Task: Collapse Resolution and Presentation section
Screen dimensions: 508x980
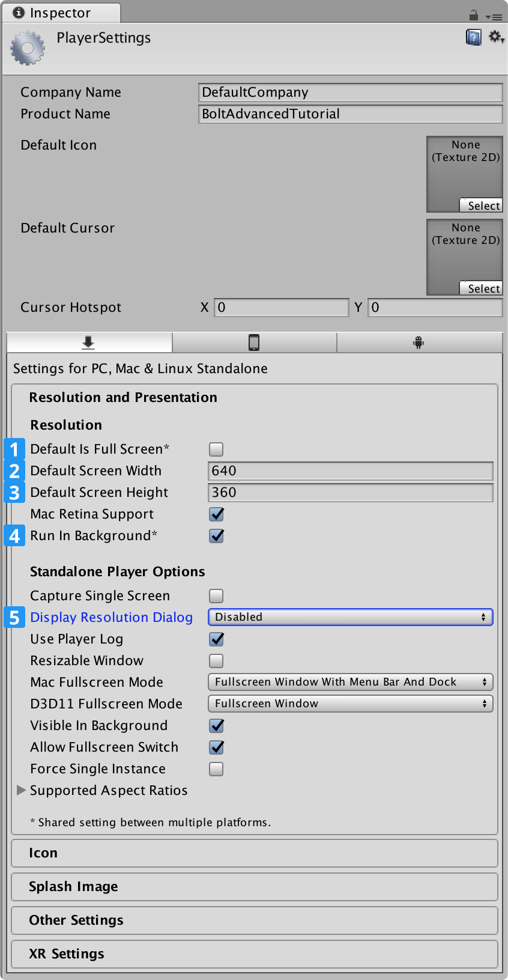Action: pos(255,397)
